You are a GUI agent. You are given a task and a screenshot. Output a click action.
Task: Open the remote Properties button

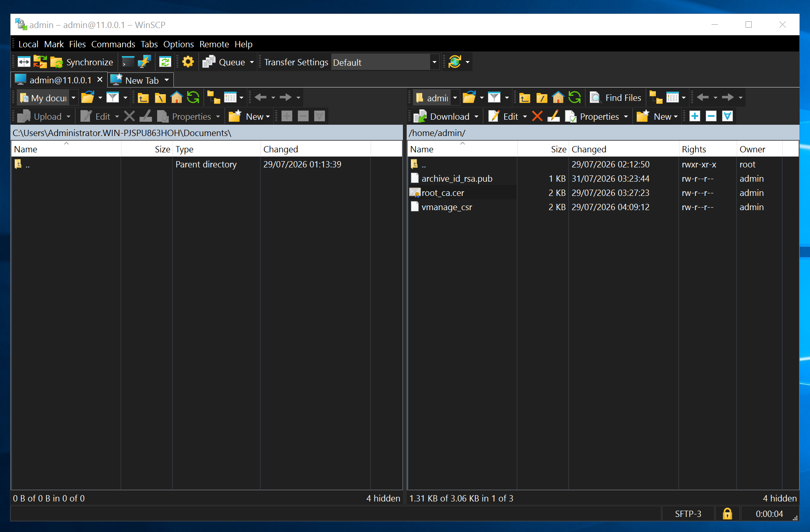point(592,116)
